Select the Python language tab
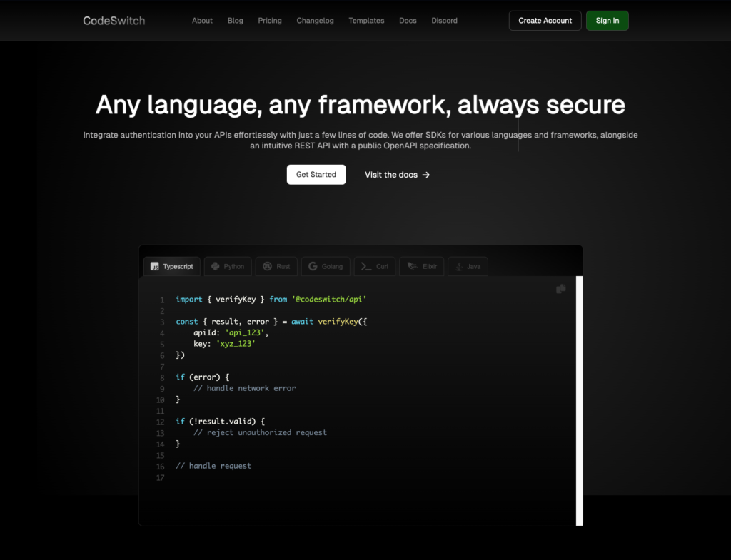Image resolution: width=731 pixels, height=560 pixels. coord(227,267)
